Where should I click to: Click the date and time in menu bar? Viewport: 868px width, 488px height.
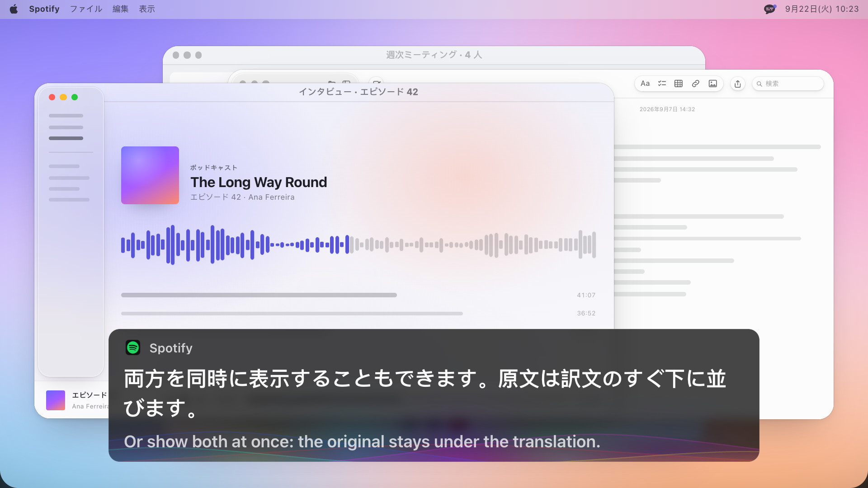point(821,9)
